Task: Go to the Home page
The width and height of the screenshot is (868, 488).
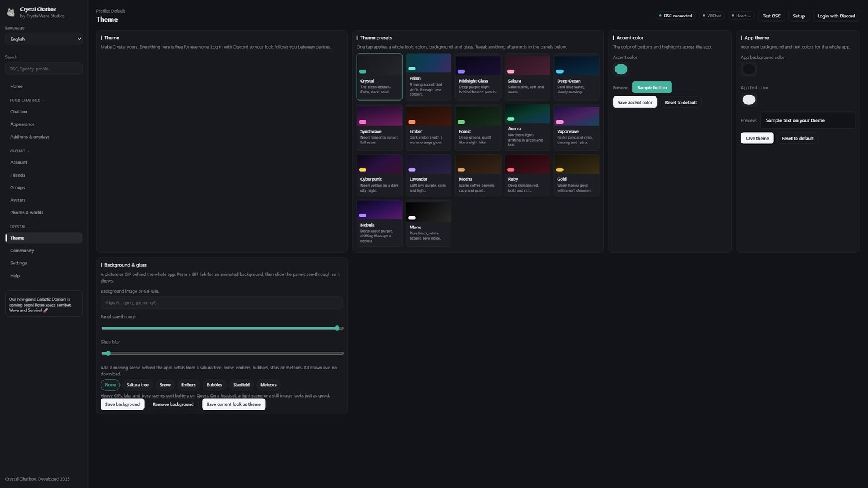Action: pyautogui.click(x=44, y=86)
